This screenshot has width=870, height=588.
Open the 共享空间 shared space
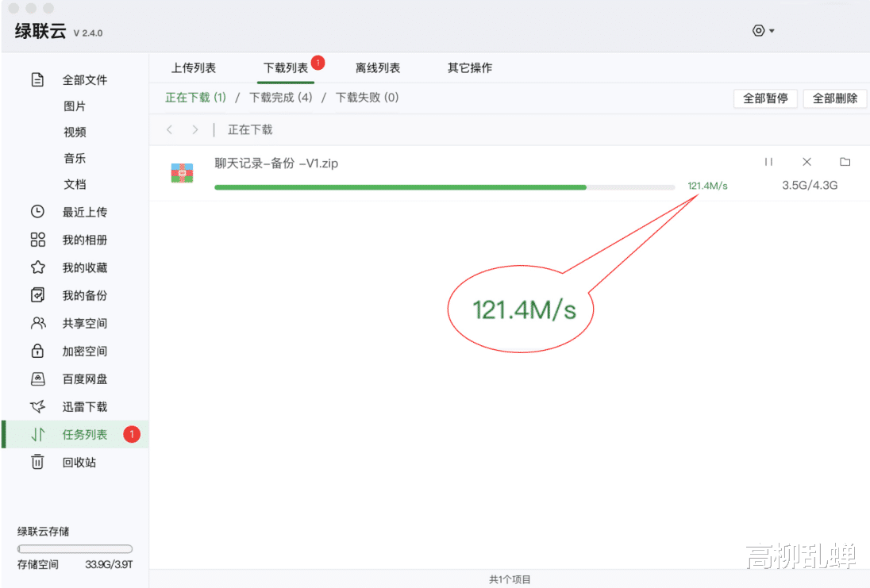[85, 323]
